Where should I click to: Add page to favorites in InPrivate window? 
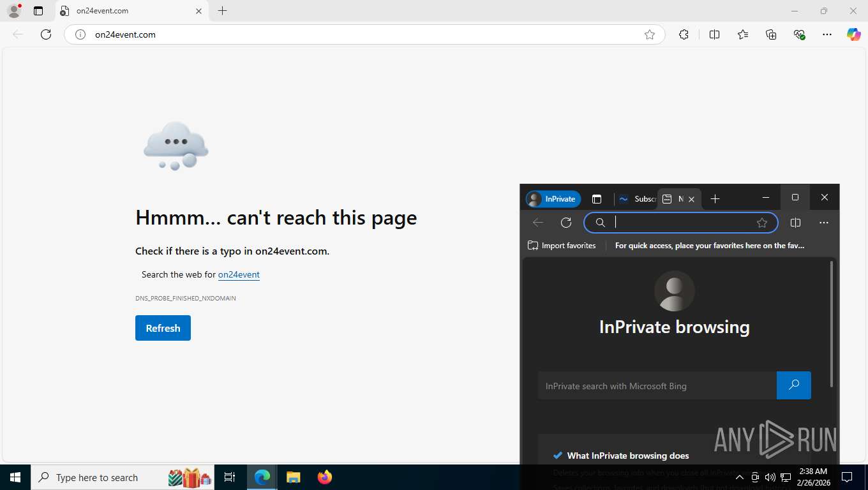point(762,223)
